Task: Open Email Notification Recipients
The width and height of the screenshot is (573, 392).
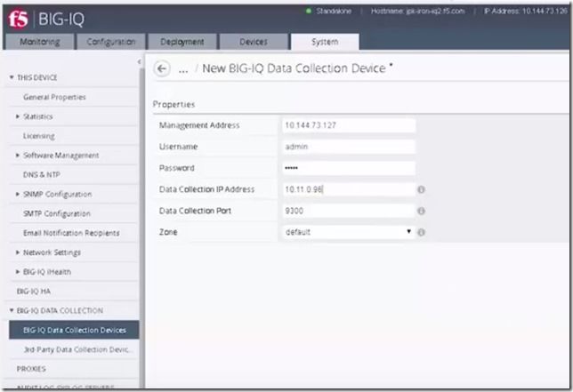Action: coord(71,233)
